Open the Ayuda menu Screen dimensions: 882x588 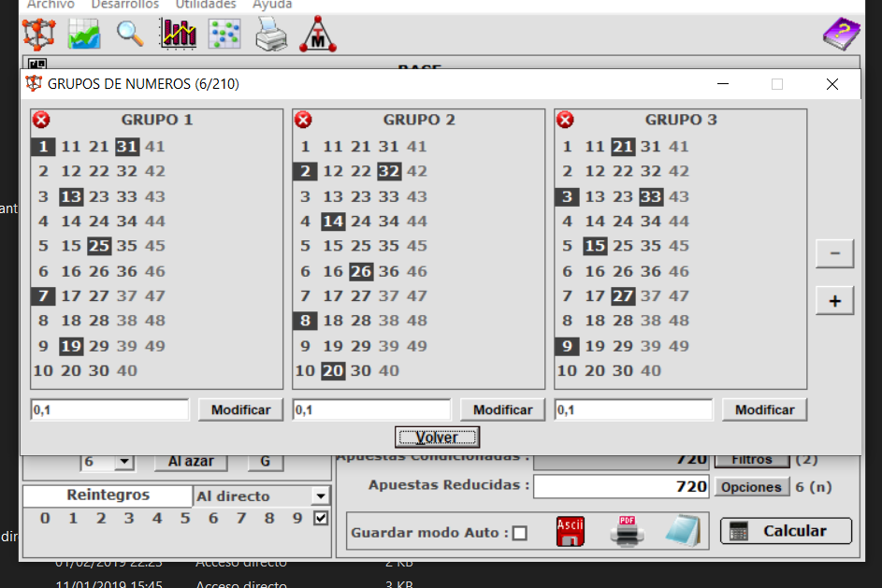point(272,5)
